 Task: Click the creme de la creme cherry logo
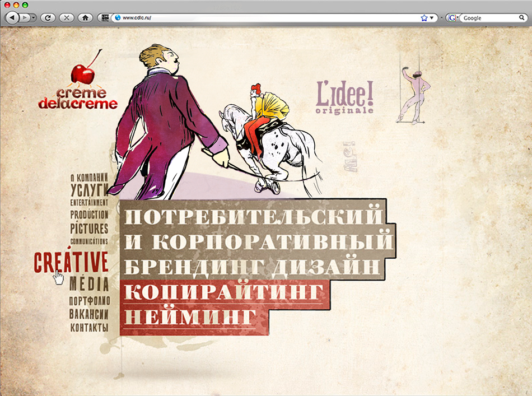click(78, 80)
